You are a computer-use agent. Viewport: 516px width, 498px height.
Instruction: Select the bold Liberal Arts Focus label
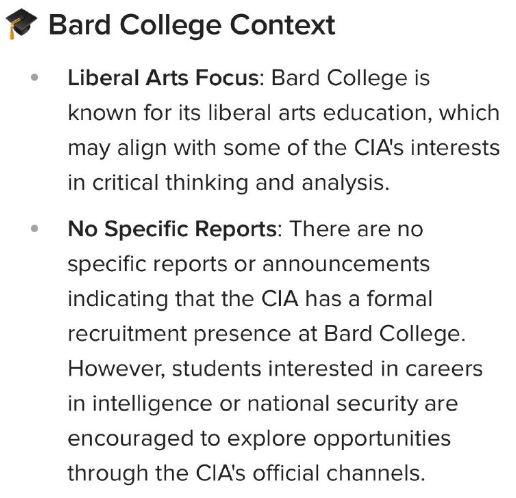(163, 78)
